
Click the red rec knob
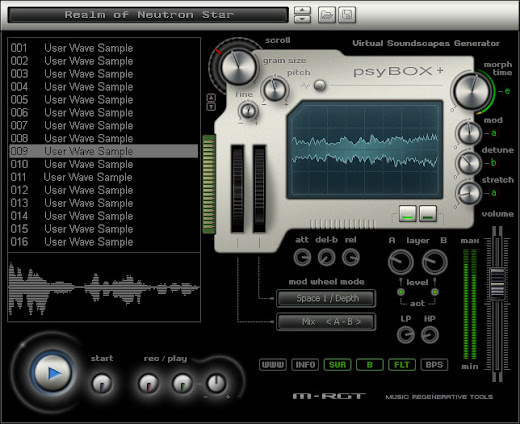149,383
